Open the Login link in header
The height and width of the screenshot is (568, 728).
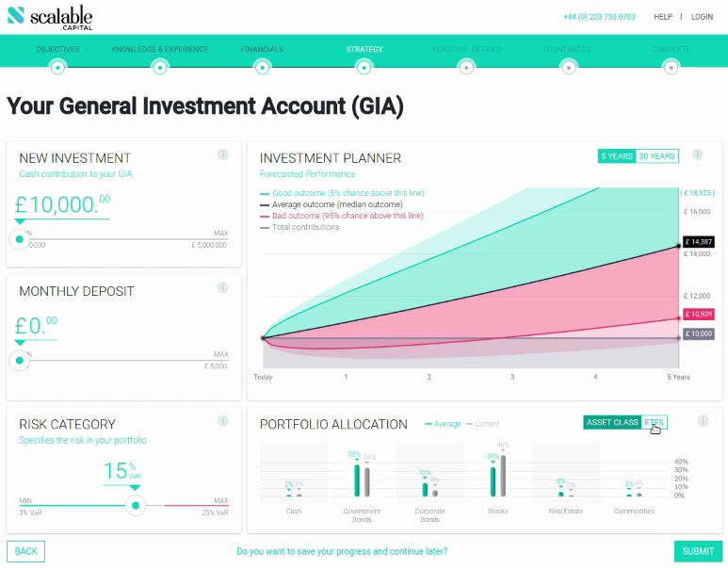pos(702,17)
